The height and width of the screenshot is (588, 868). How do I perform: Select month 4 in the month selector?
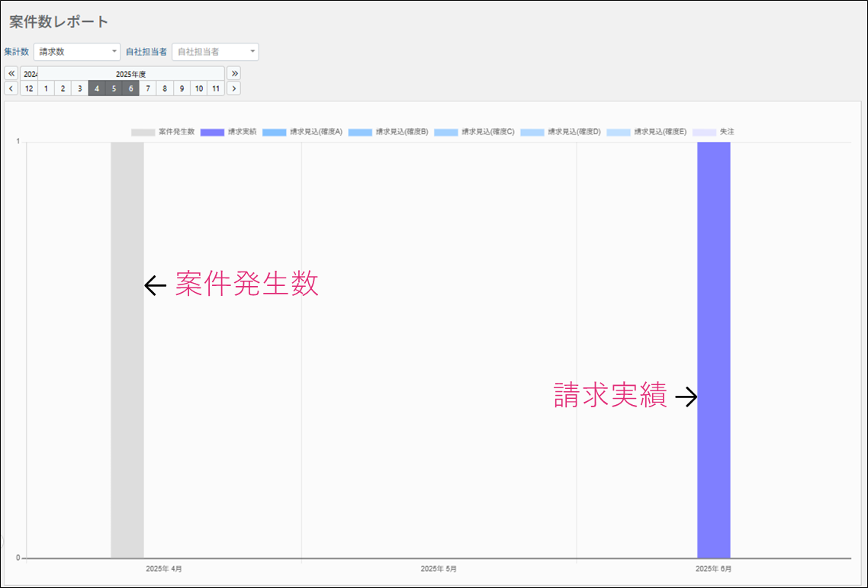(x=97, y=88)
